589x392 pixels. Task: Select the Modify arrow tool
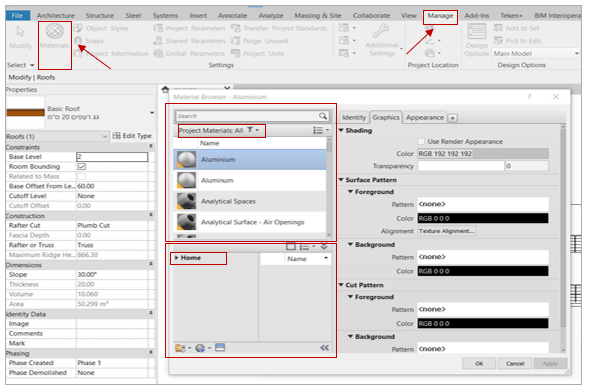click(x=20, y=37)
